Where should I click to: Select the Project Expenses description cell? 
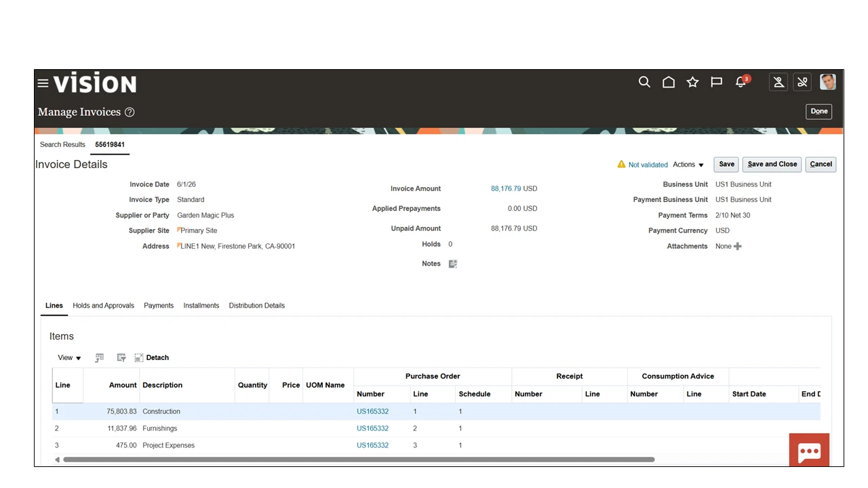pyautogui.click(x=187, y=445)
